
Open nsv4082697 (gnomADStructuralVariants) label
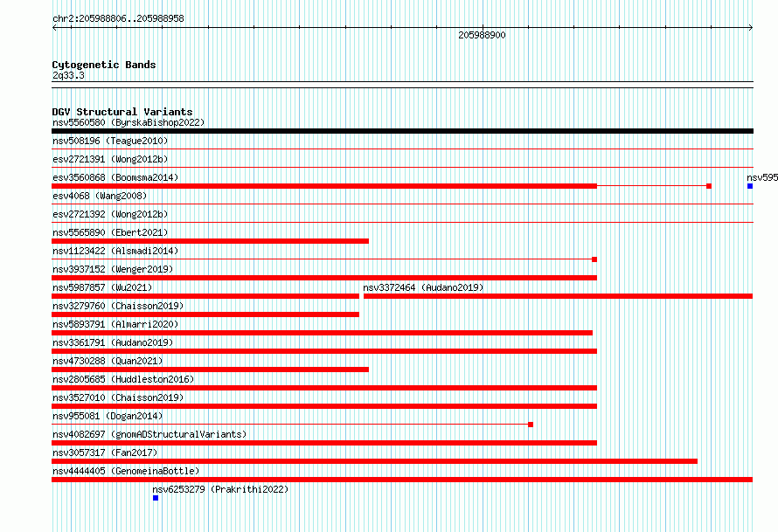(149, 434)
